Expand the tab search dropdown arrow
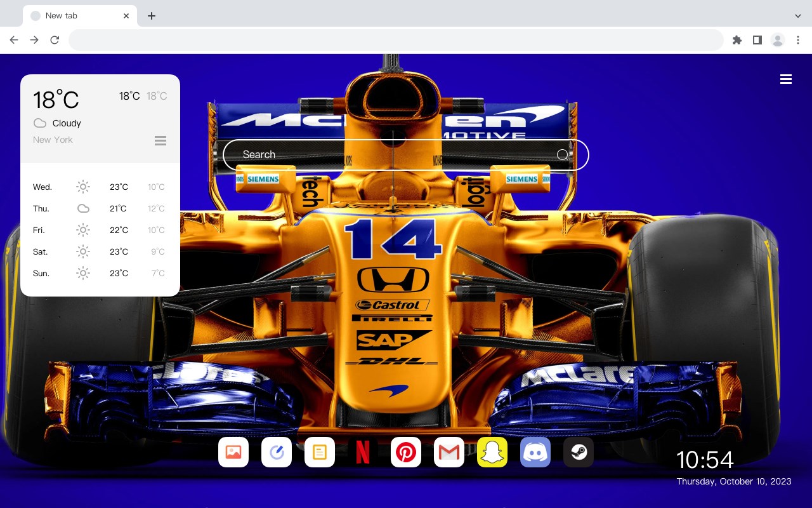This screenshot has height=508, width=812. 798,16
